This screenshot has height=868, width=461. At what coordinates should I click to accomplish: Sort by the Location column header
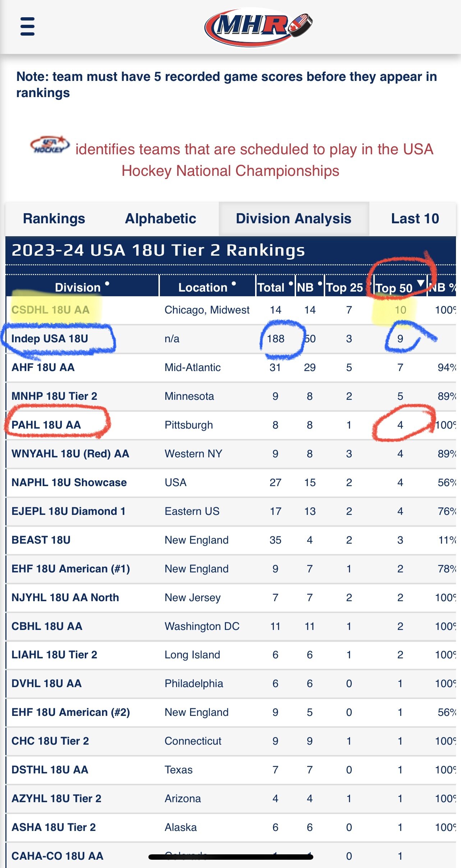207,287
